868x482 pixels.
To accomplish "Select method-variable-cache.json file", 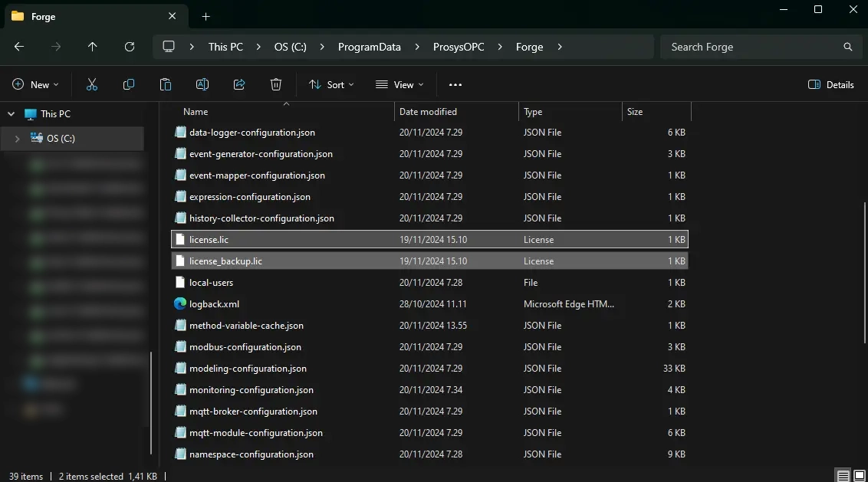I will click(x=429, y=326).
